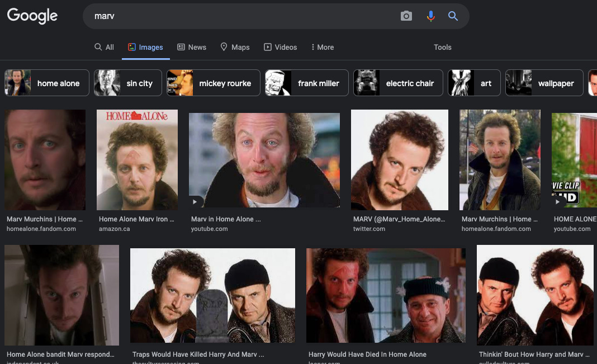This screenshot has height=364, width=597.
Task: Open Marv Murchins standing outdoors thumbnail
Action: [x=500, y=160]
